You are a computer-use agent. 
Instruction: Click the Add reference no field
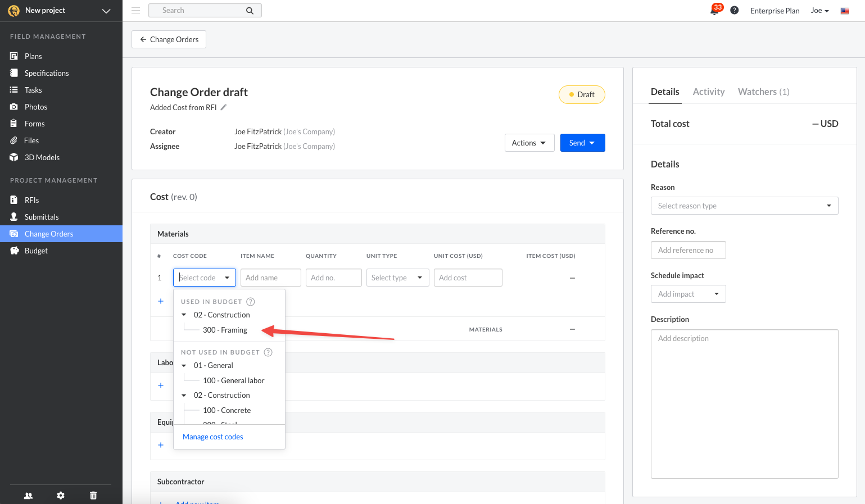tap(688, 250)
